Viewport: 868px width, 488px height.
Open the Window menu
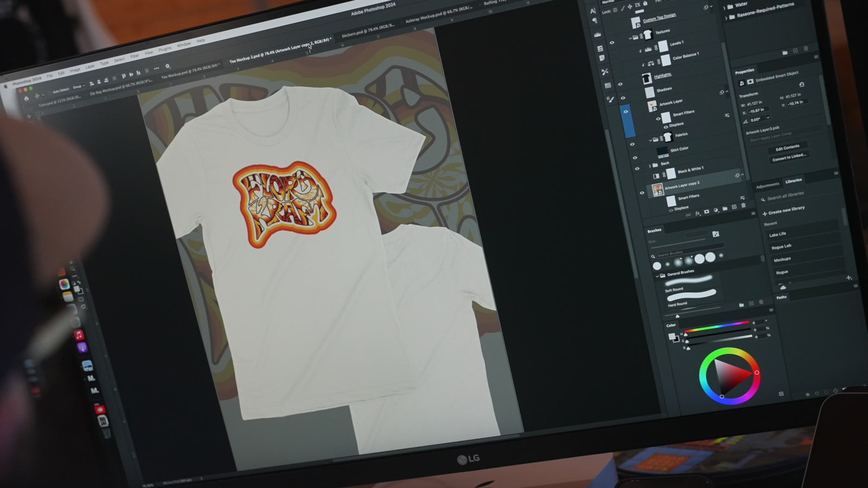[x=183, y=44]
